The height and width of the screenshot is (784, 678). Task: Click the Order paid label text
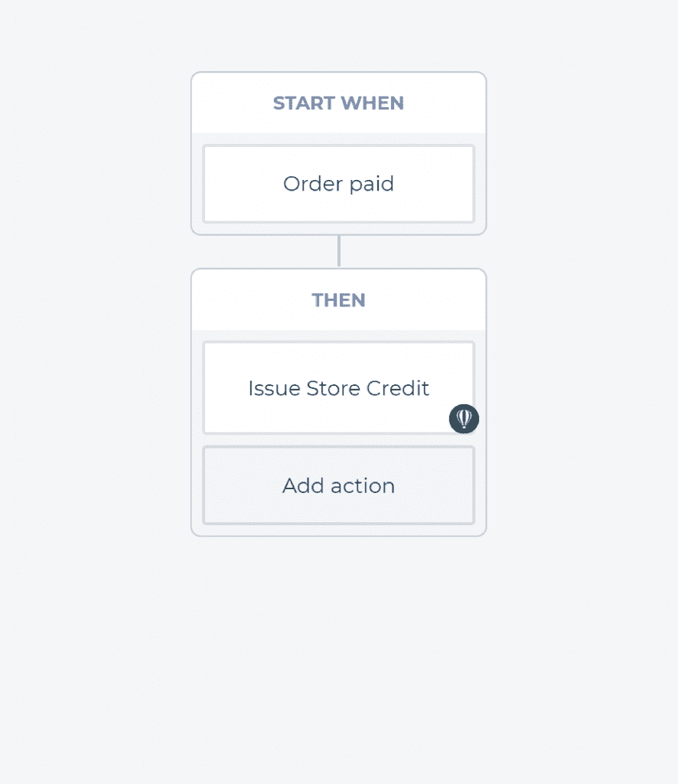[x=338, y=184]
